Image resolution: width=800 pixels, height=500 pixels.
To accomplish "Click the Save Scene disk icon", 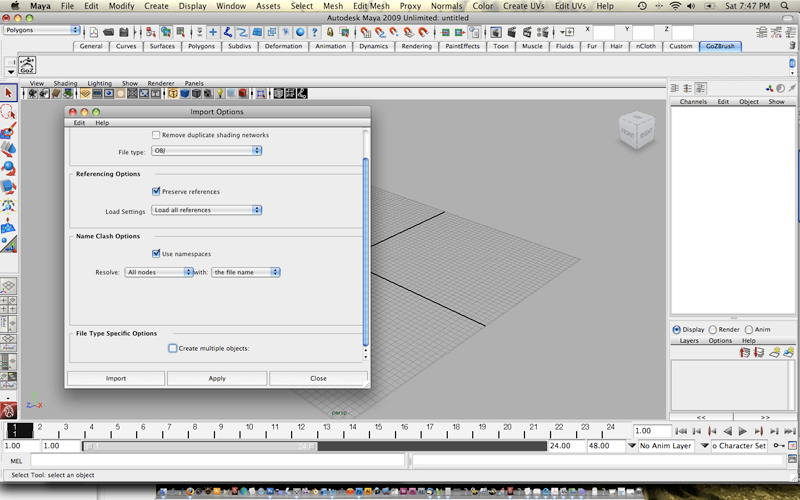I will pos(123,32).
